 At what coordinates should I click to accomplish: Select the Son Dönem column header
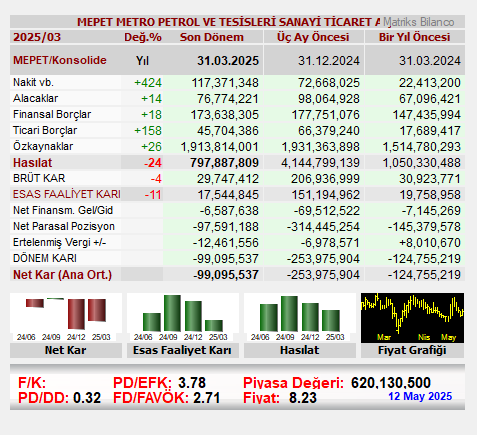pyautogui.click(x=212, y=37)
